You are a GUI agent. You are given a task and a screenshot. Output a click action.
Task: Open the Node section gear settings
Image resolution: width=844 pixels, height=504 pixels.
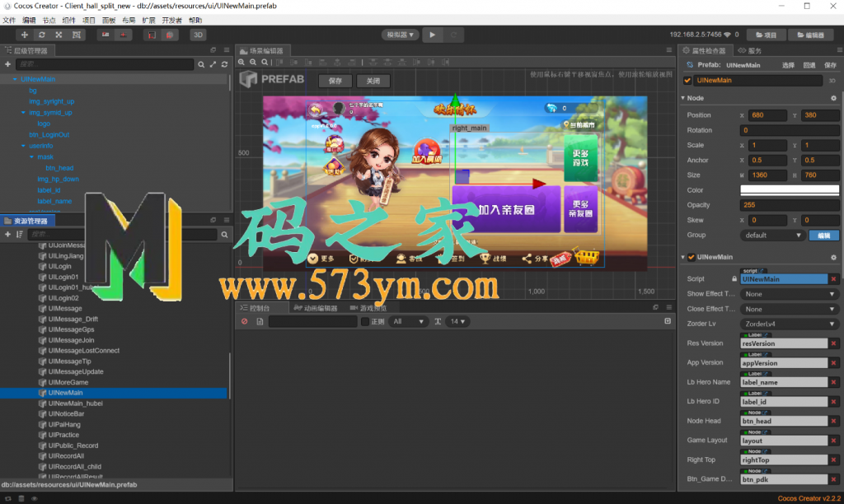coord(834,98)
